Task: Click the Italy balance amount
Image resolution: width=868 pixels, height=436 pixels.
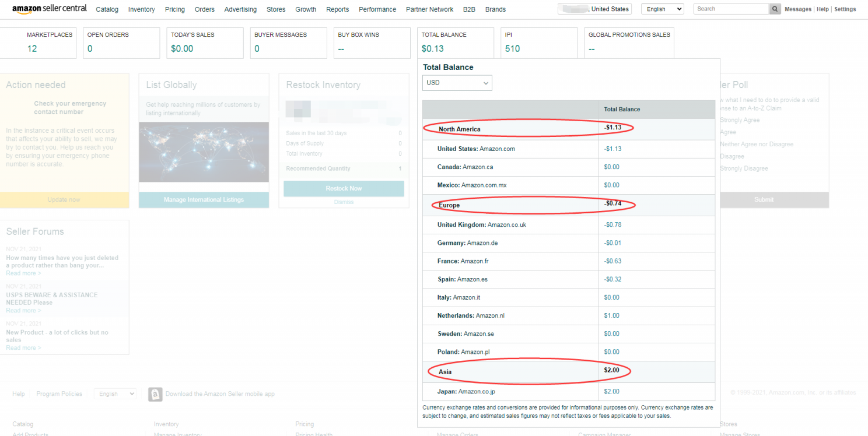Action: click(x=612, y=297)
